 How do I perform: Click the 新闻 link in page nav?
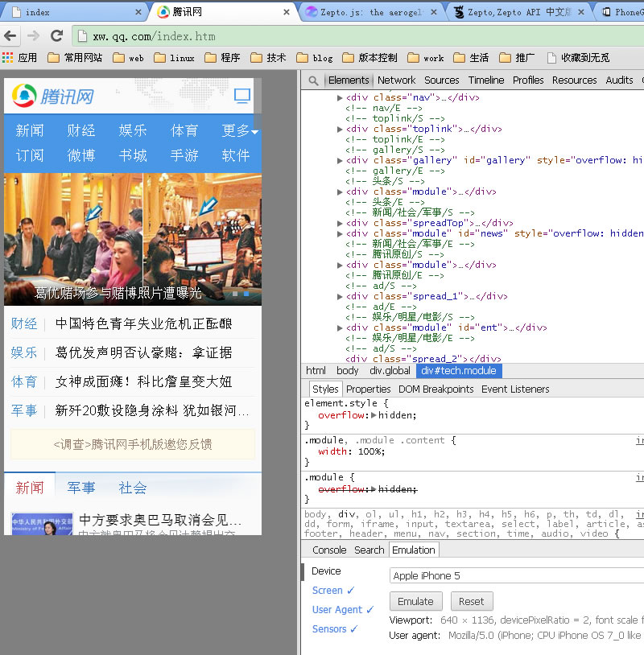(30, 130)
